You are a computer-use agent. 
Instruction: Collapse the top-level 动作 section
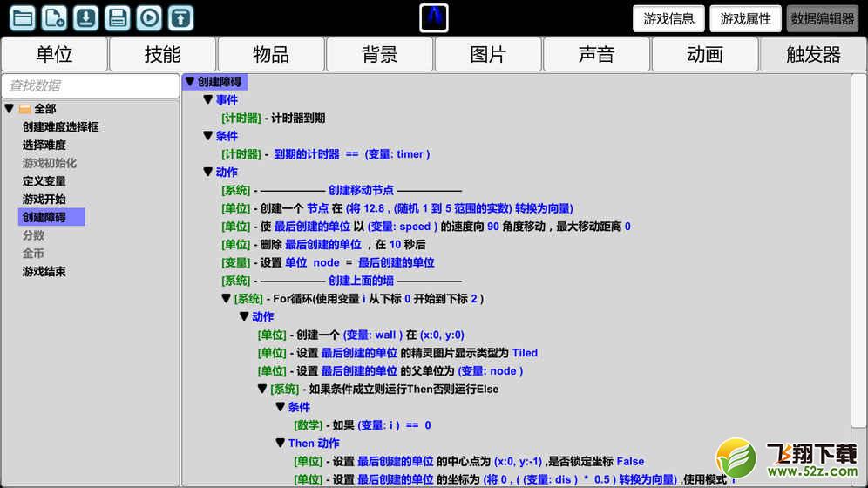[208, 172]
